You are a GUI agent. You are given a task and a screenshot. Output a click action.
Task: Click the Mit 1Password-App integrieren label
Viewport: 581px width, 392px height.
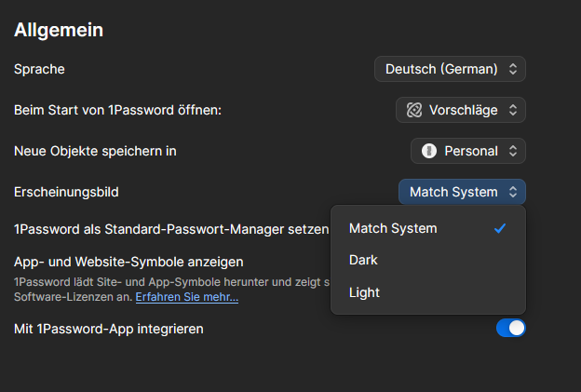[x=109, y=329]
